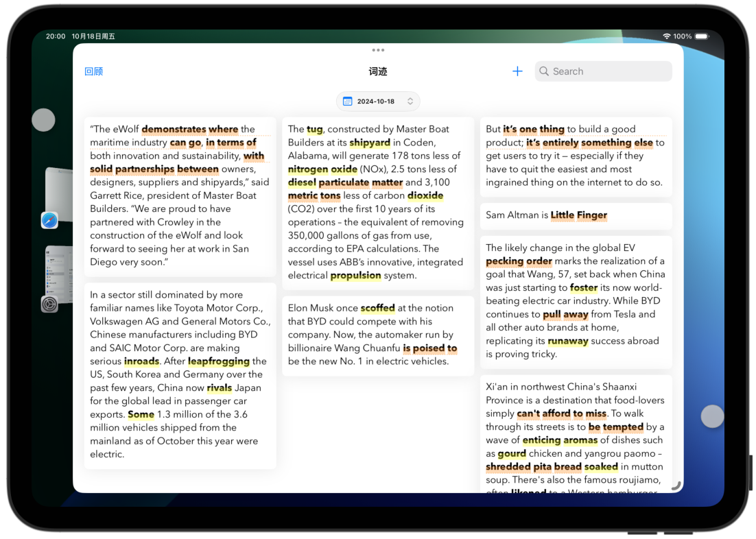This screenshot has height=539, width=756.
Task: Tap highlighted word 'Some'
Action: [x=141, y=415]
